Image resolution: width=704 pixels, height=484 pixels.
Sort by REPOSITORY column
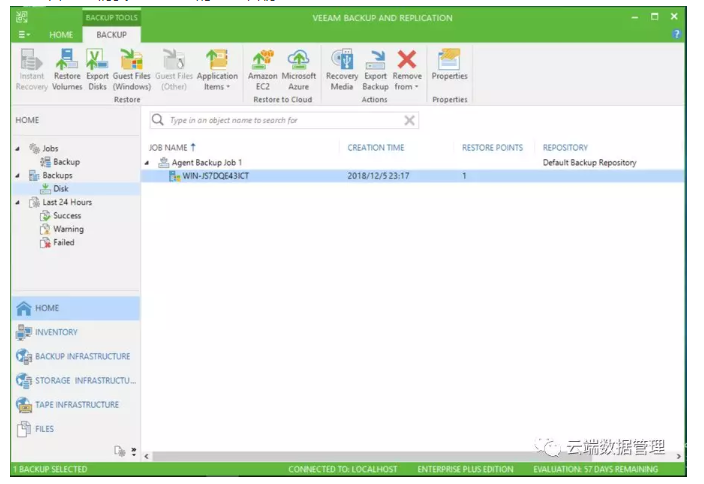pos(565,147)
